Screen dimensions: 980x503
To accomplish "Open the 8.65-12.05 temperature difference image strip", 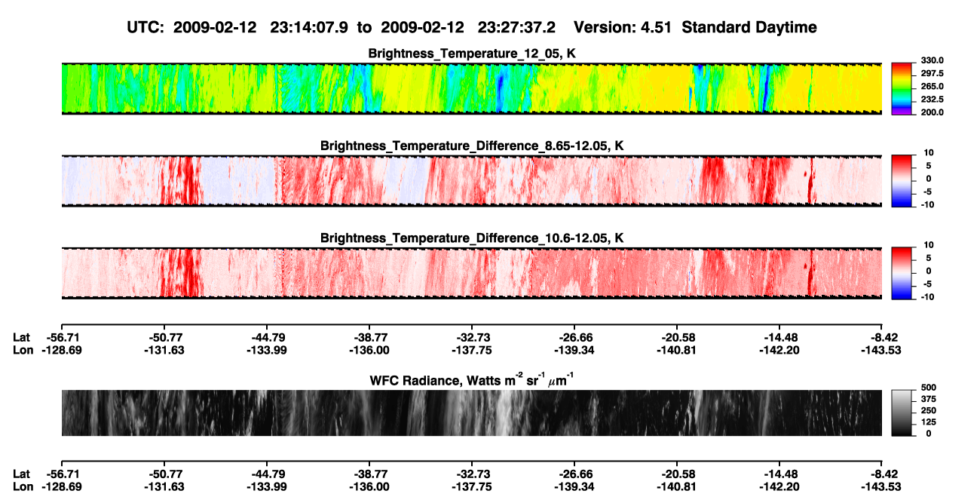I will 472,181.
